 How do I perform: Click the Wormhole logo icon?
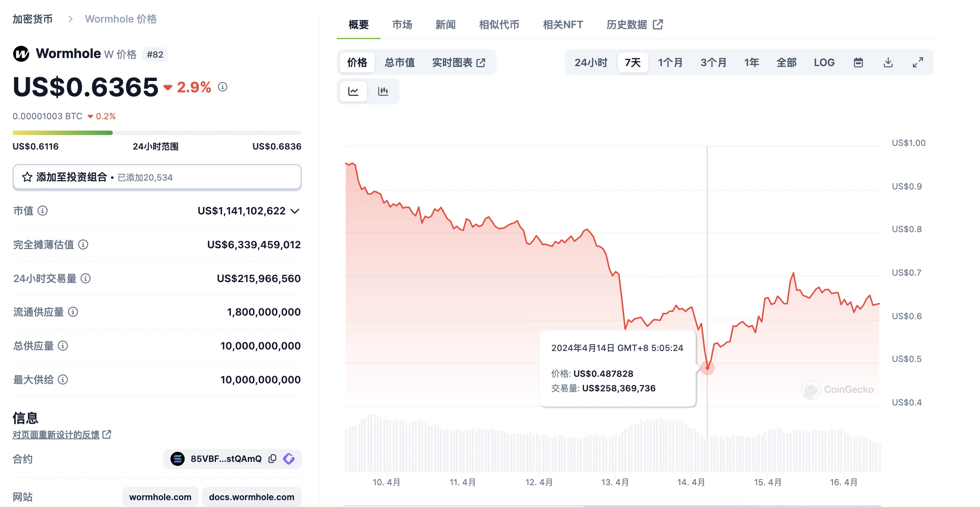(x=21, y=53)
